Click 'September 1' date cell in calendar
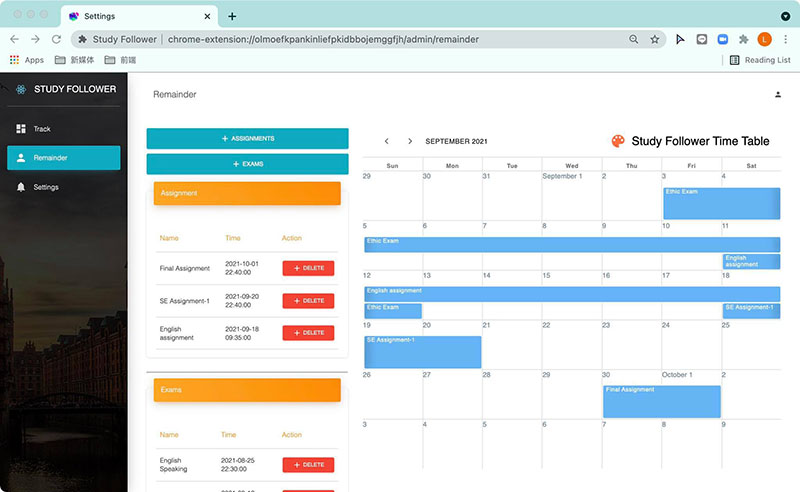Image resolution: width=800 pixels, height=492 pixels. pos(562,176)
